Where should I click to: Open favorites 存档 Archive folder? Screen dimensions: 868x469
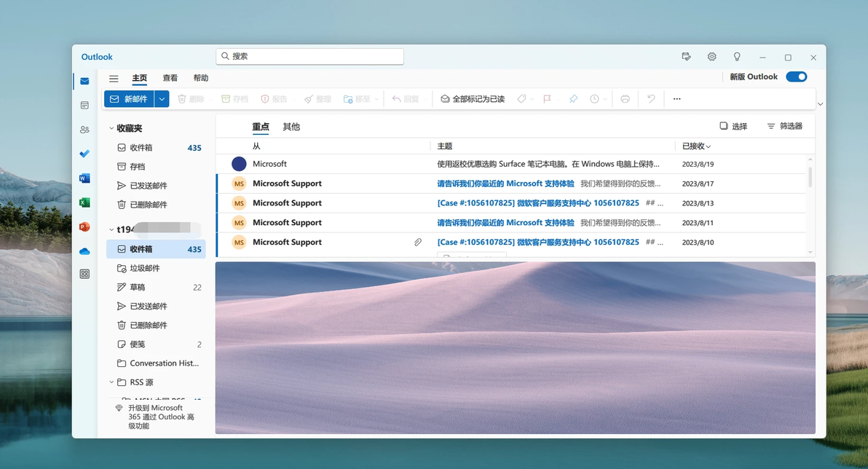(156, 167)
